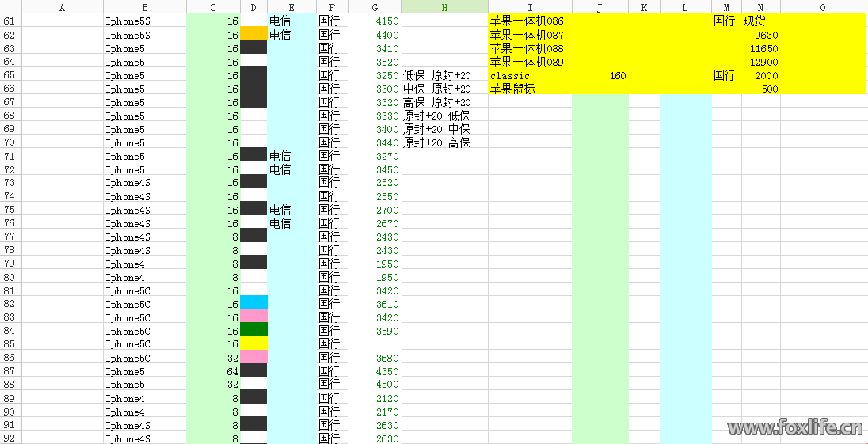This screenshot has height=444, width=868.
Task: Select the price cell showing 4500
Action: point(375,385)
